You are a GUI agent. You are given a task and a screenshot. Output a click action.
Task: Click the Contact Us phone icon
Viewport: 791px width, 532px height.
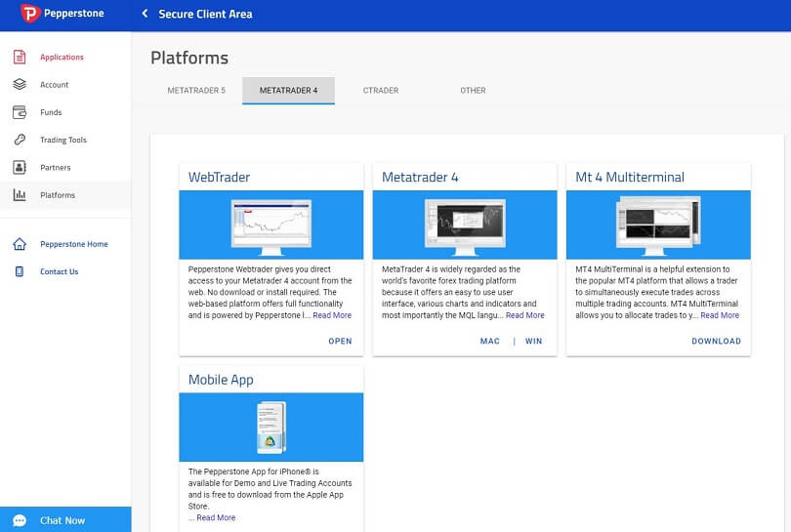[x=20, y=271]
